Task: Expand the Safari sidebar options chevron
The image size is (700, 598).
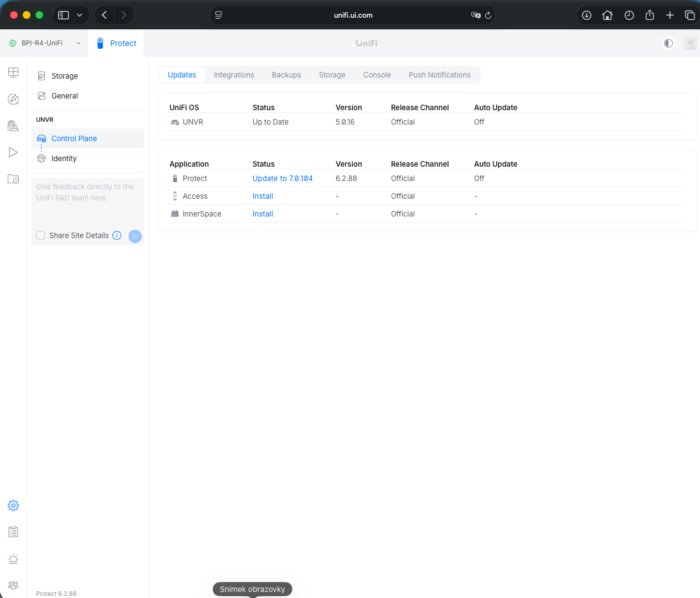Action: [79, 15]
